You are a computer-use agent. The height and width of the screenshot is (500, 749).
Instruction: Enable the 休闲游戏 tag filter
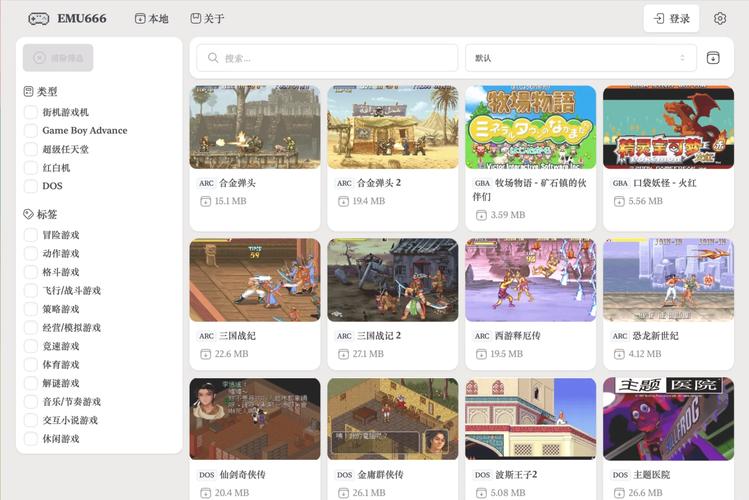[31, 439]
